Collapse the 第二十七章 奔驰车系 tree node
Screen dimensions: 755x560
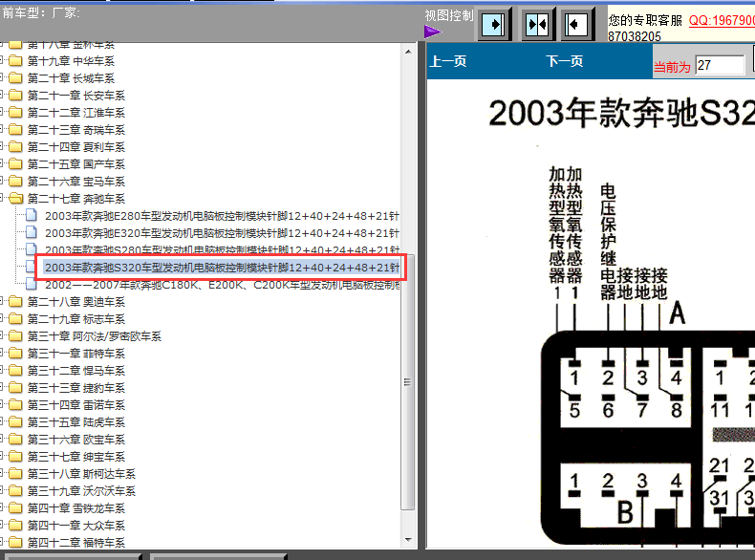[x=2, y=199]
